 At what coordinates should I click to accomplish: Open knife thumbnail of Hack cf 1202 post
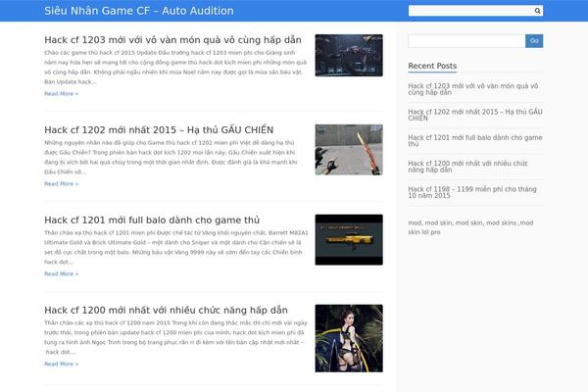click(349, 150)
